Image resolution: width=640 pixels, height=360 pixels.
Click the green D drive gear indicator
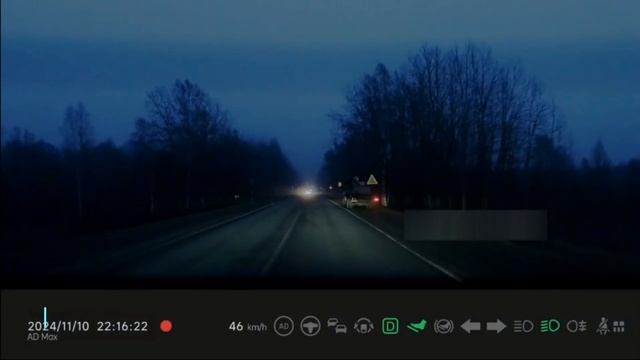tap(390, 326)
